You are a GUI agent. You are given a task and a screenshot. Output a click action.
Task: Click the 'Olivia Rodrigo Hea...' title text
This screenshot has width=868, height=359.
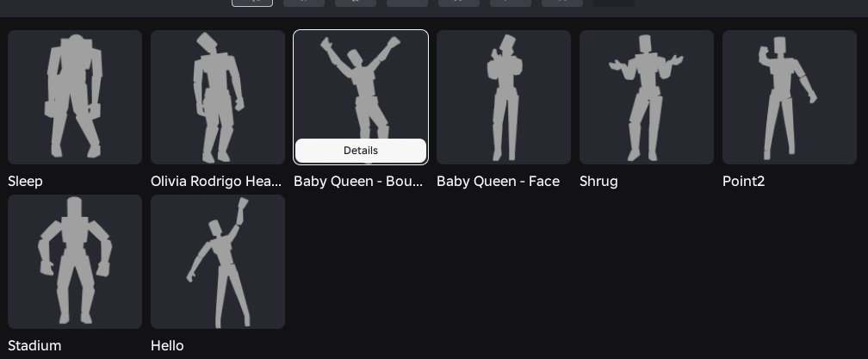click(x=216, y=182)
